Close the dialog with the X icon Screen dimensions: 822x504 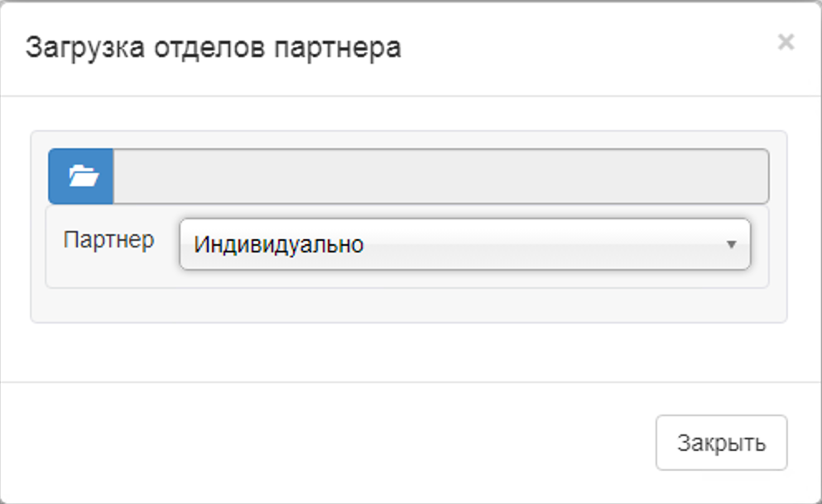pyautogui.click(x=786, y=42)
